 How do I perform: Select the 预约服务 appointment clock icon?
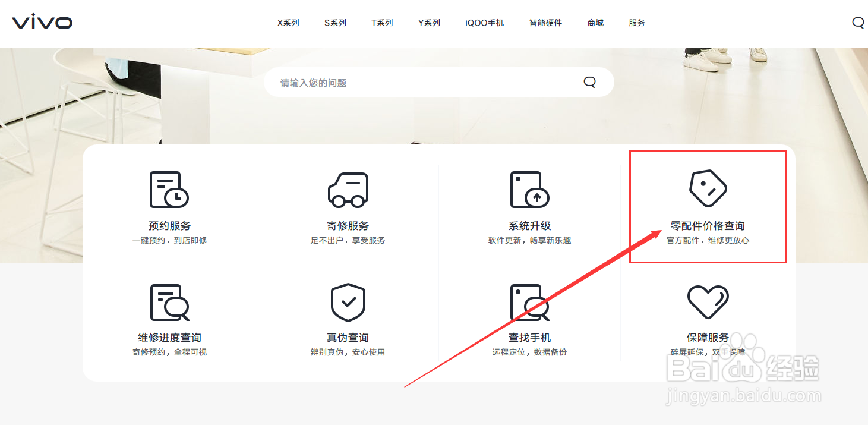[x=168, y=188]
